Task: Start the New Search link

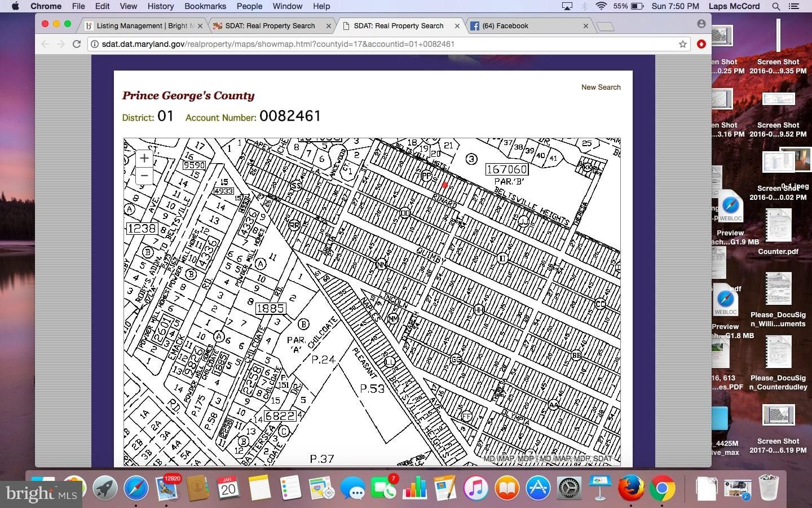Action: (x=601, y=87)
